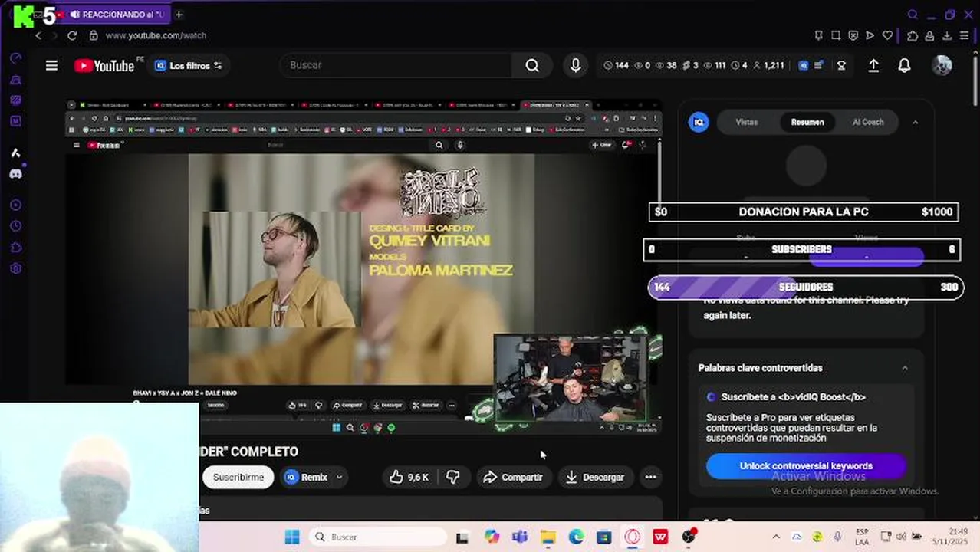The width and height of the screenshot is (980, 552).
Task: Open the Opera GX Easy Setup menu icon
Action: (x=964, y=35)
